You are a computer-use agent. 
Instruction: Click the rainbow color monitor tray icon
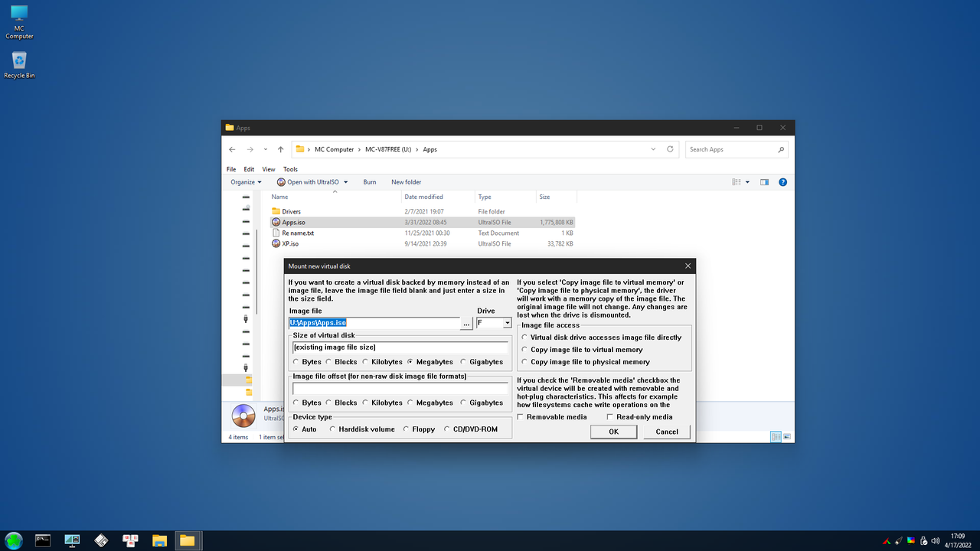[911, 541]
